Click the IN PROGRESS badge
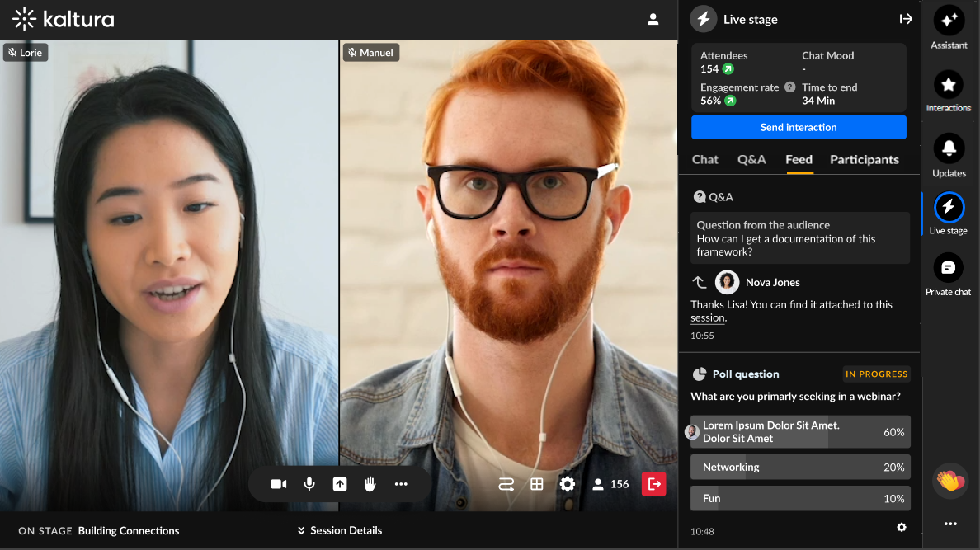This screenshot has height=550, width=980. pos(876,374)
